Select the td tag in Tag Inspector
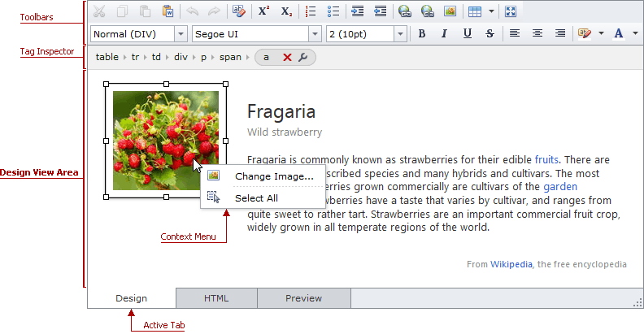644x334 pixels. click(x=156, y=57)
